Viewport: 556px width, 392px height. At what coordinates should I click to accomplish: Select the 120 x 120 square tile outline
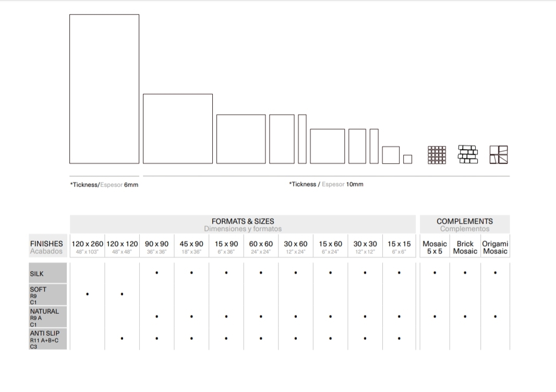(x=178, y=129)
